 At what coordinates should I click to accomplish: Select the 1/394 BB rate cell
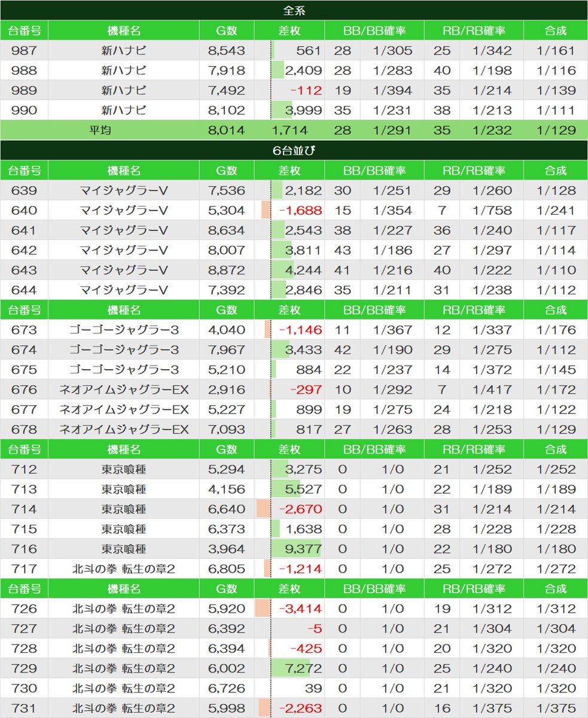[392, 90]
